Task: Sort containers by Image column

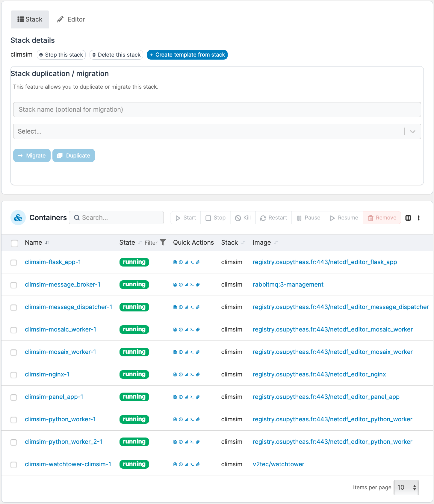Action: 265,243
